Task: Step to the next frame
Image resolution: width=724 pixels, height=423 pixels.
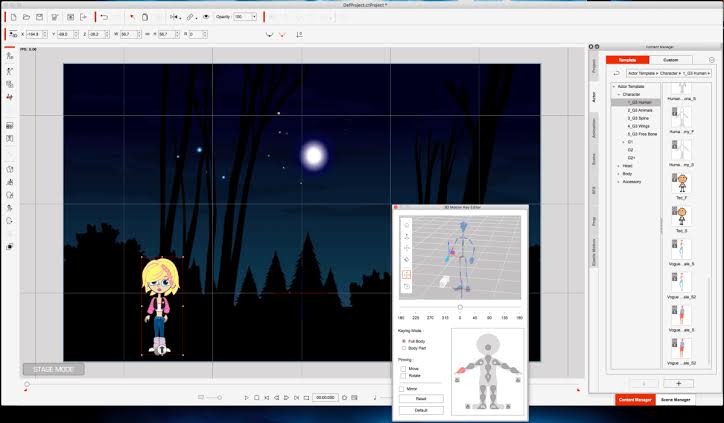Action: point(286,398)
